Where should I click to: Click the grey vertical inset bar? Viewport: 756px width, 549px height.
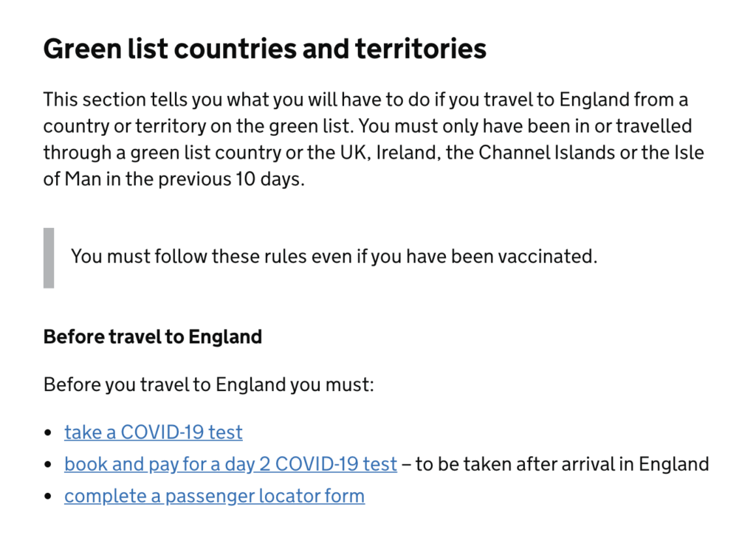coord(49,258)
